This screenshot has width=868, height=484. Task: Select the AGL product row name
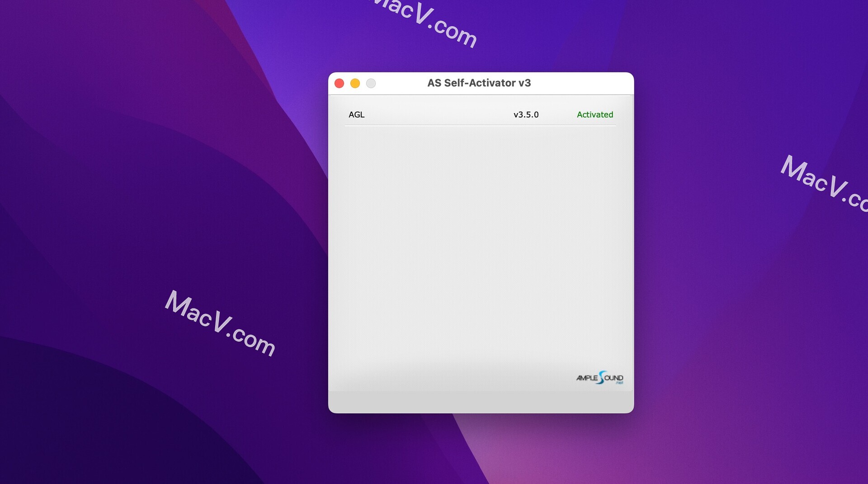coord(356,114)
